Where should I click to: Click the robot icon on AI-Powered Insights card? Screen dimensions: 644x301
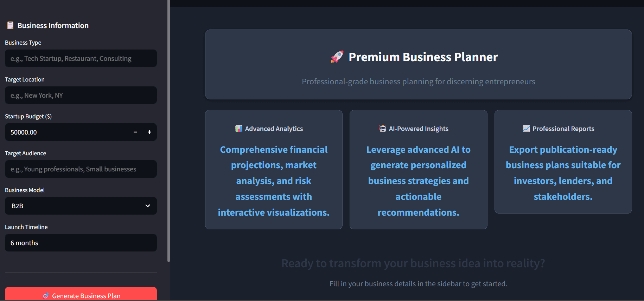point(382,129)
